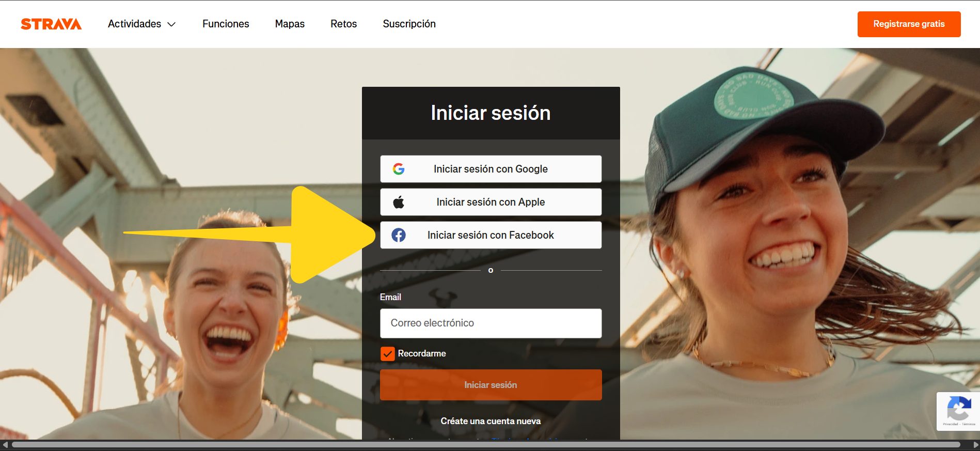Image resolution: width=980 pixels, height=451 pixels.
Task: Select Retos in the top navigation
Action: [x=343, y=24]
